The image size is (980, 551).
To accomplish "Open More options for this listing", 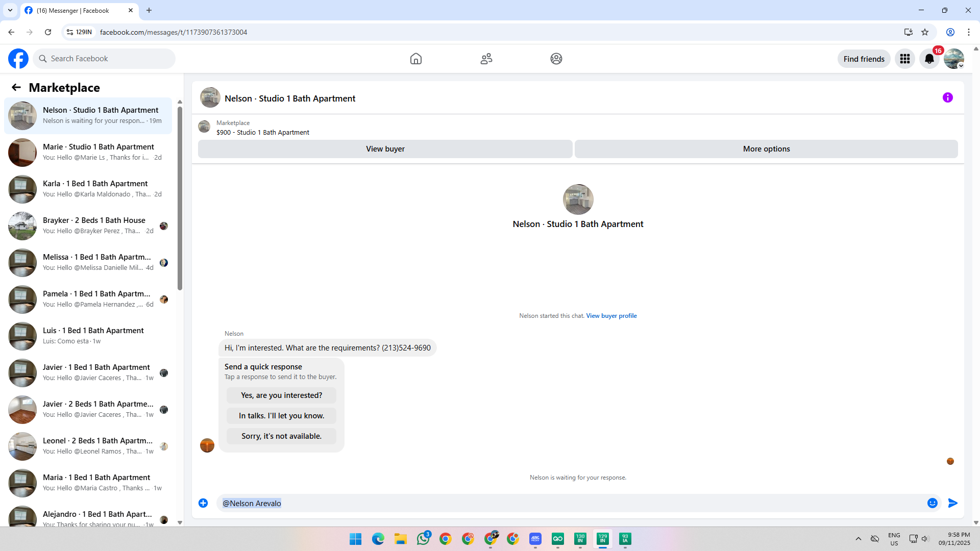I will click(x=766, y=149).
